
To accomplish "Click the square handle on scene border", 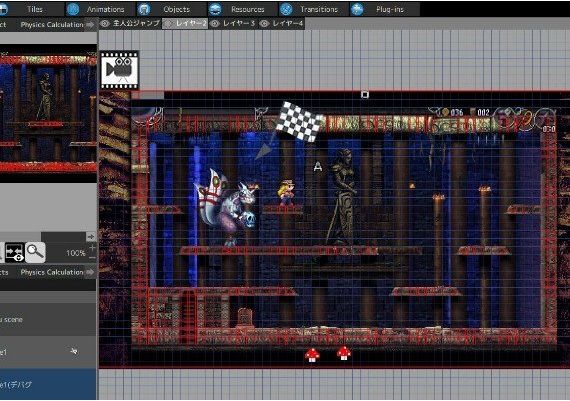I will click(x=365, y=95).
